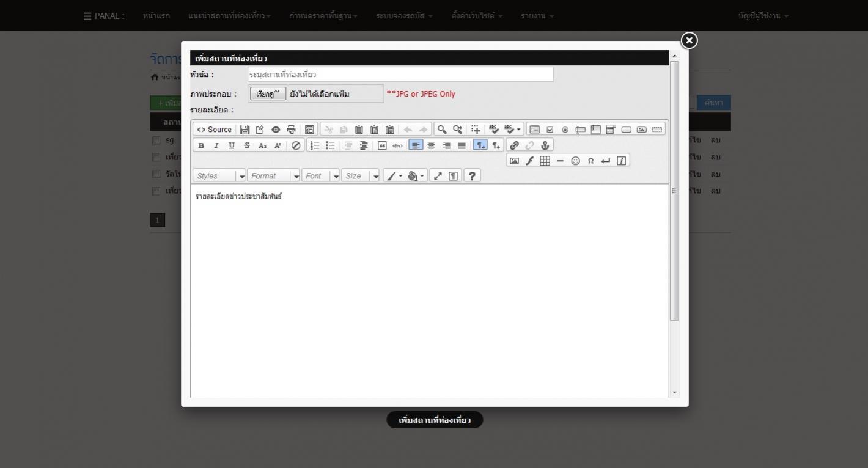868x468 pixels.
Task: Open the Styles dropdown
Action: click(219, 176)
